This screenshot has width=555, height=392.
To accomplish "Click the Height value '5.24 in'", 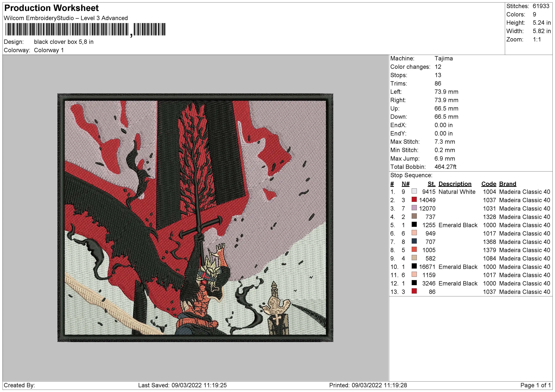I will pos(542,23).
